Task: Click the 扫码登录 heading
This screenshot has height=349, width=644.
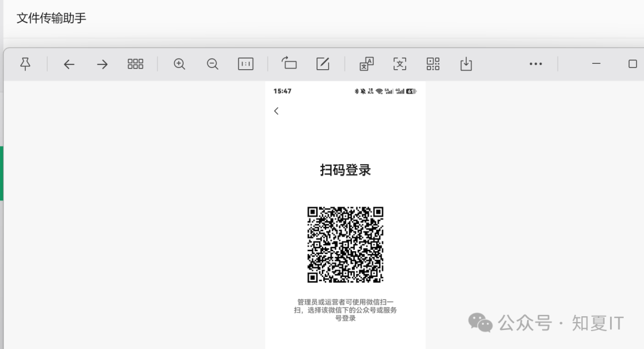Action: [x=345, y=170]
